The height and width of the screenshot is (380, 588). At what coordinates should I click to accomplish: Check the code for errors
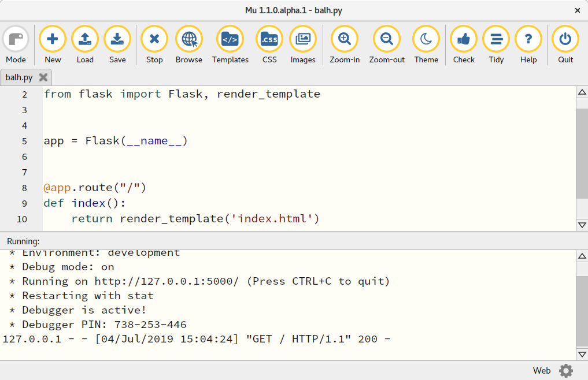point(464,44)
